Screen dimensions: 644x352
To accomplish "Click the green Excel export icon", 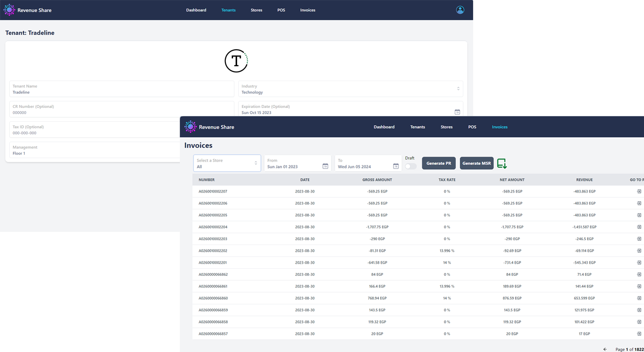I will pyautogui.click(x=502, y=163).
